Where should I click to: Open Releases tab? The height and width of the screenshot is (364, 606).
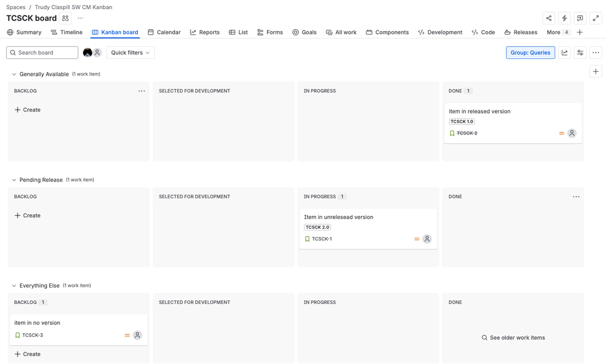click(x=520, y=33)
